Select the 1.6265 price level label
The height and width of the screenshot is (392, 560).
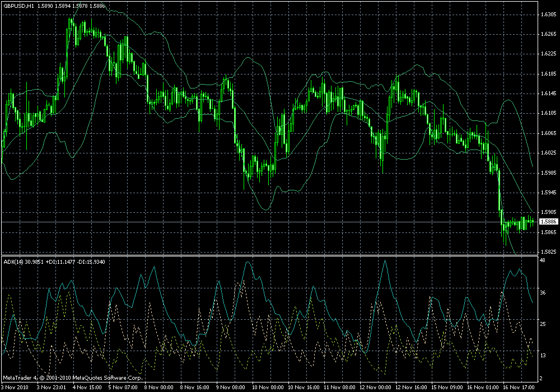tap(549, 34)
